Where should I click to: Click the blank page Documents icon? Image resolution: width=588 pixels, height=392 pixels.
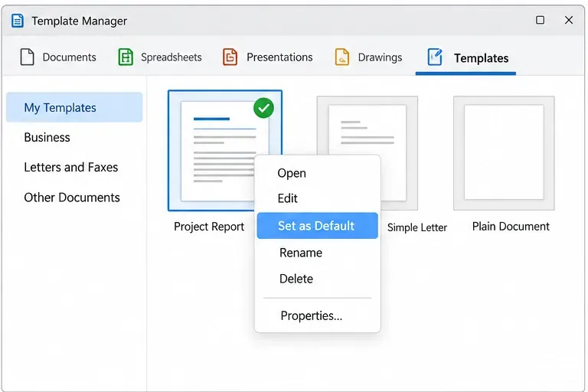pyautogui.click(x=27, y=57)
